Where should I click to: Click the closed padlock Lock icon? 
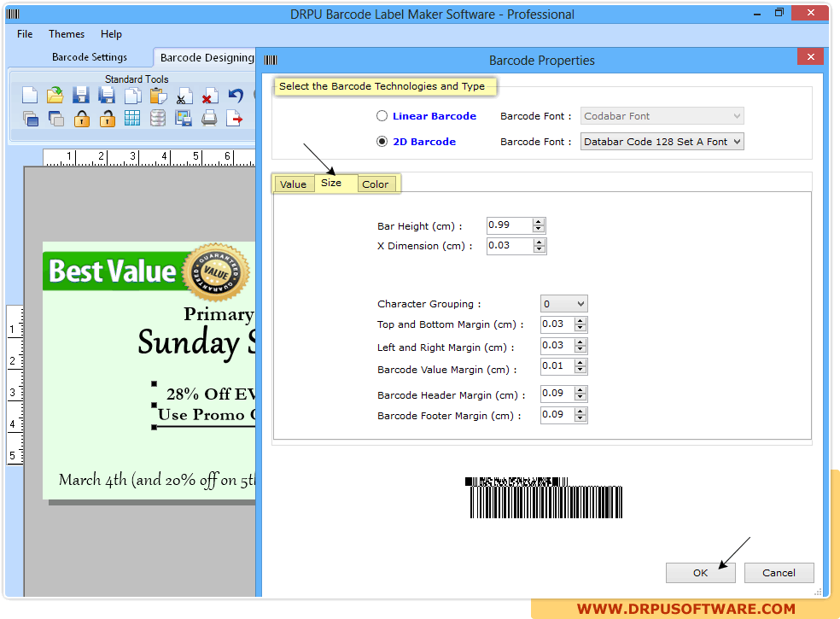[x=81, y=119]
